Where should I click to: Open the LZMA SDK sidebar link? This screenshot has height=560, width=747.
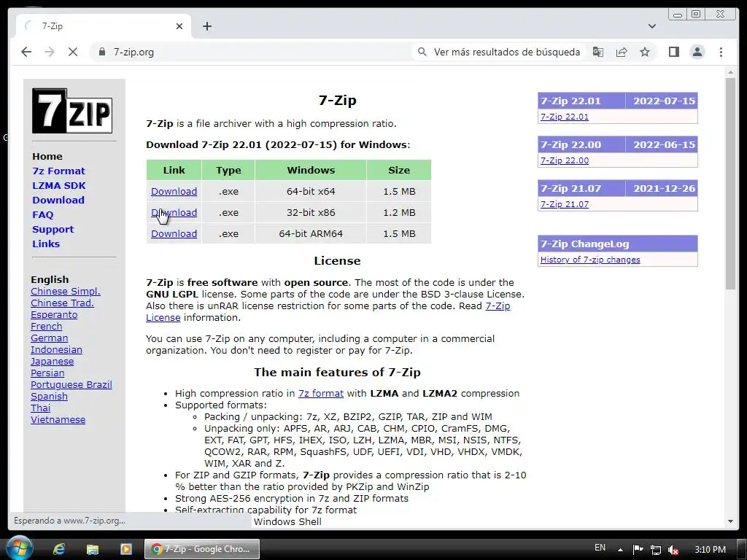pos(59,186)
